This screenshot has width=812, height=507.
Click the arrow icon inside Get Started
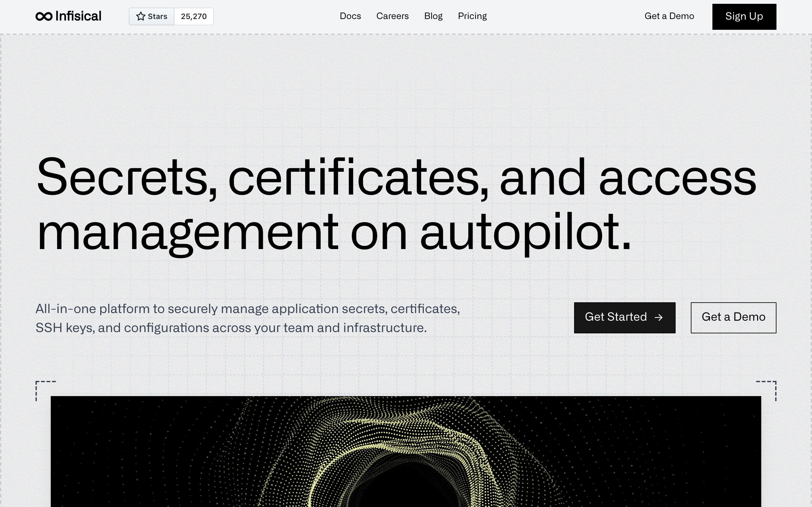659,317
